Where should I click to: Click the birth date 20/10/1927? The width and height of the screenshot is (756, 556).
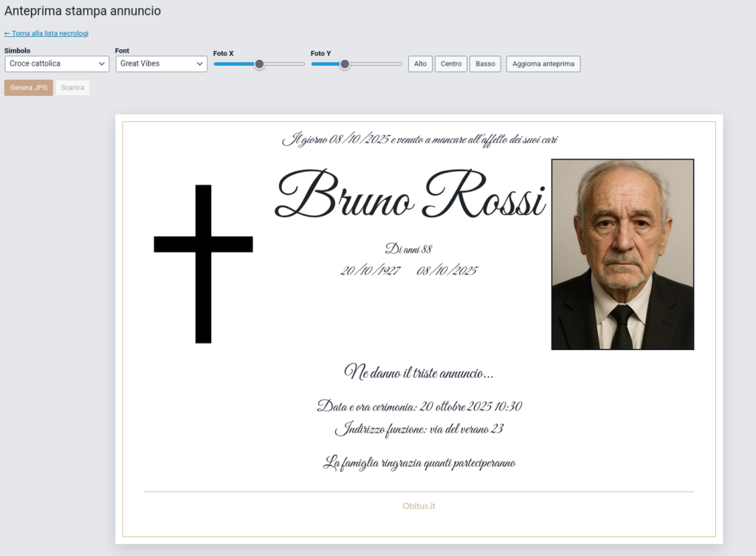(371, 270)
